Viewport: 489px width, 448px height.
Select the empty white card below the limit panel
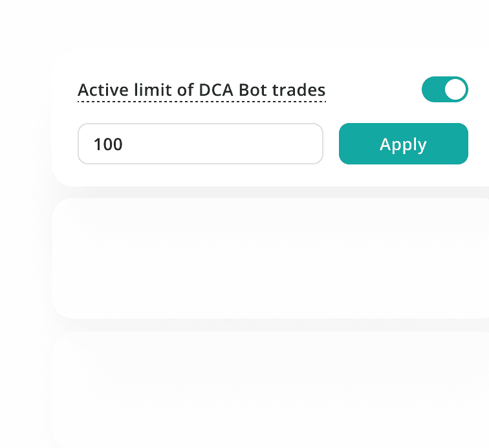point(272,258)
